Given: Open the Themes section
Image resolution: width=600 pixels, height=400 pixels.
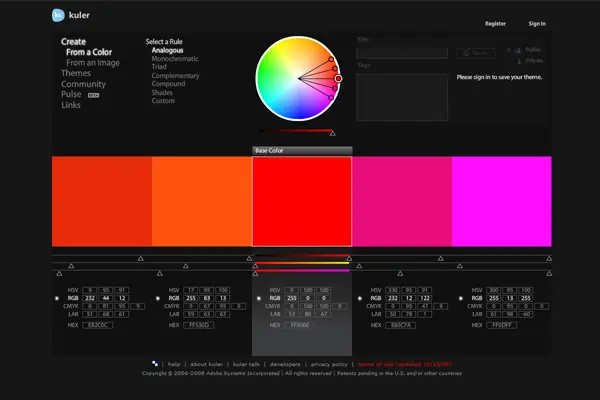Looking at the screenshot, I should [x=75, y=73].
